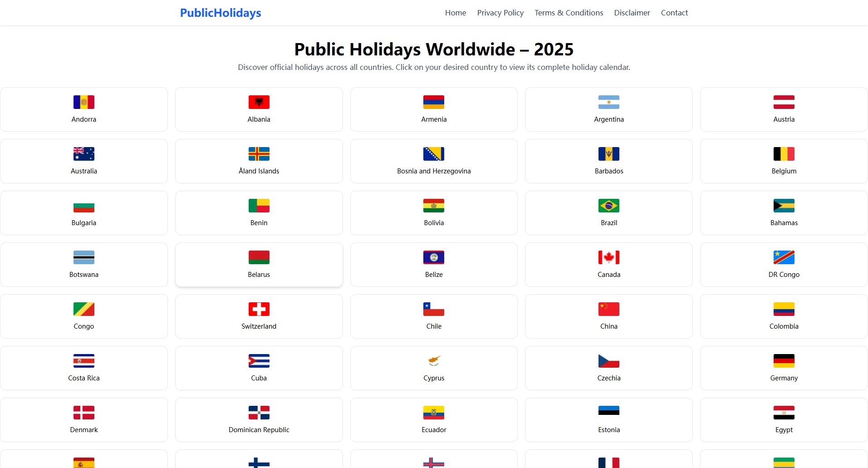The width and height of the screenshot is (868, 468).
Task: Select the Egypt flag icon
Action: (784, 412)
